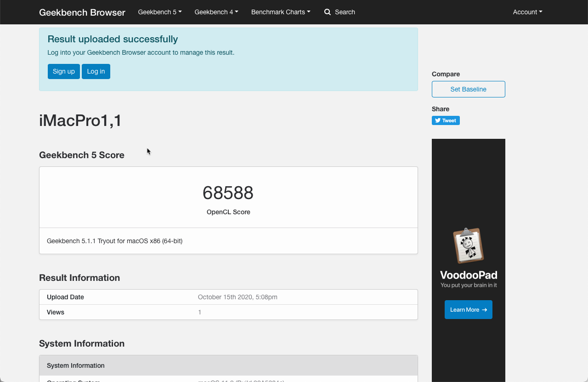This screenshot has height=382, width=588.
Task: Click the Views row label
Action: pos(56,312)
